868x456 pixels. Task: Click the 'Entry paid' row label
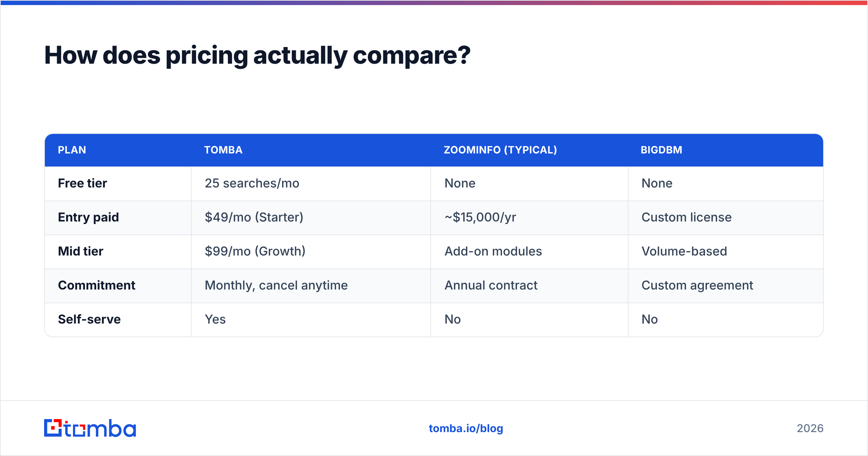click(88, 217)
